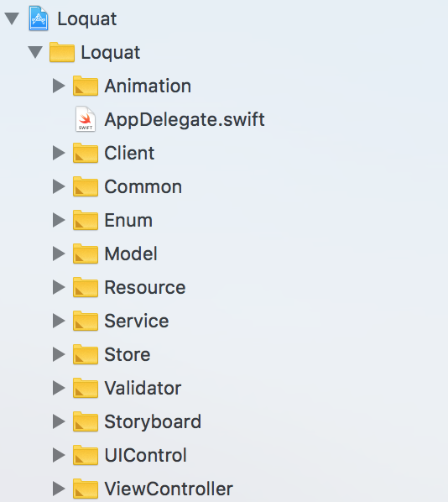Select the Model row label
The width and height of the screenshot is (448, 502).
tap(131, 254)
